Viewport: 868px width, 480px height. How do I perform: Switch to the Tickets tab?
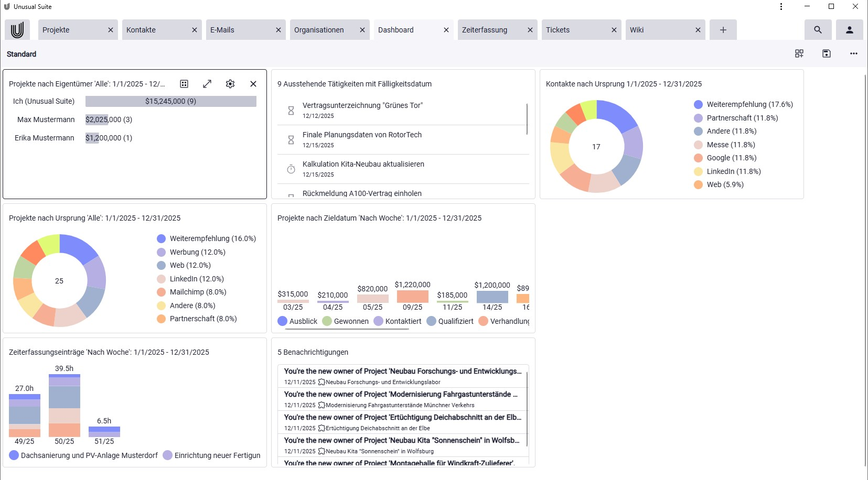(x=558, y=30)
